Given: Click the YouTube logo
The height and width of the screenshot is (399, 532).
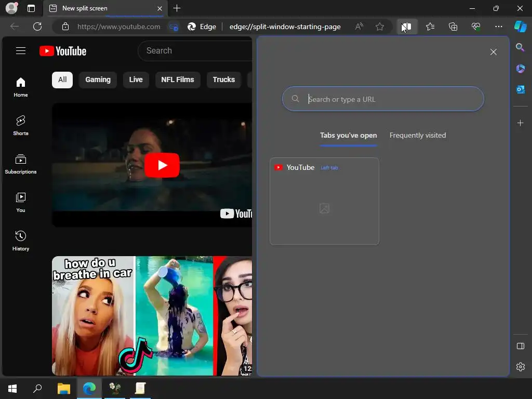Looking at the screenshot, I should click(x=63, y=51).
